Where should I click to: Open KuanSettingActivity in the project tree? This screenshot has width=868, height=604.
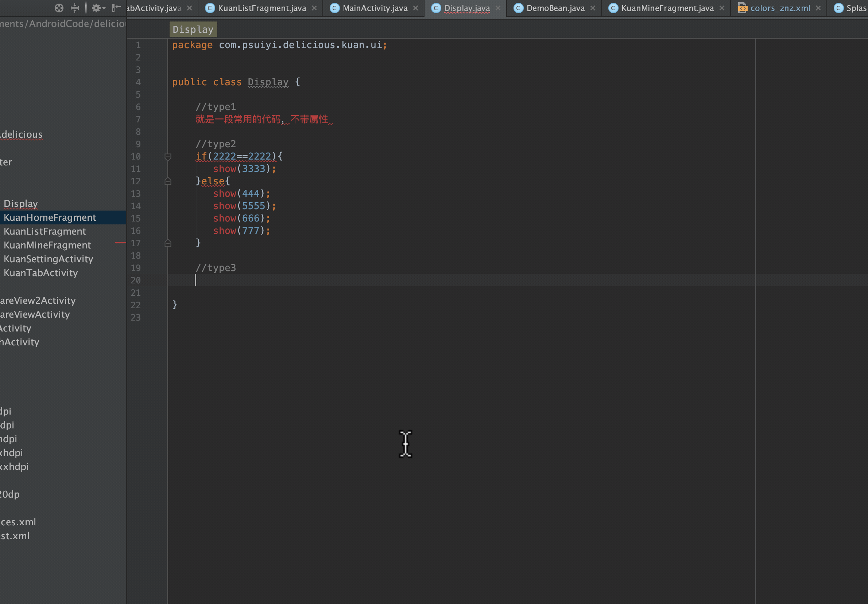point(49,259)
